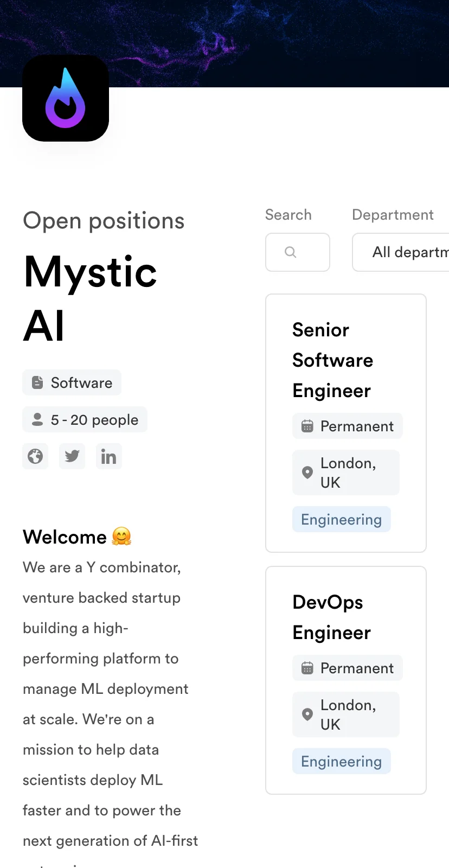Click the text "manage ML deployment"

tap(106, 689)
